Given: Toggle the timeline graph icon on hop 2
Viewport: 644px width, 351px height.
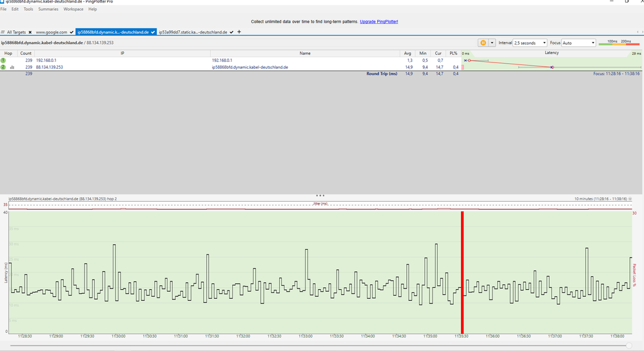Looking at the screenshot, I should point(12,68).
